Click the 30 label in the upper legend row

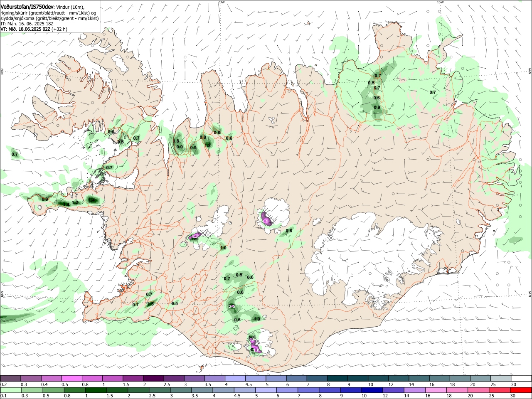coord(514,384)
